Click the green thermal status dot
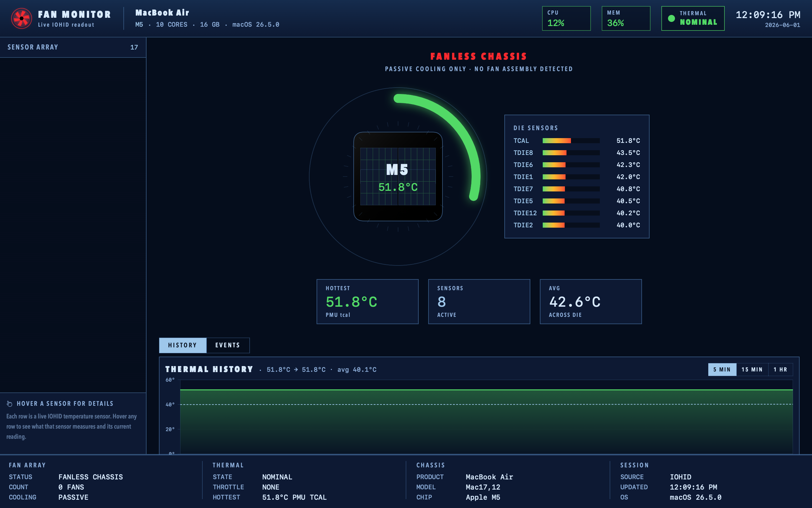Screen dimensions: 812x508 pos(671,18)
